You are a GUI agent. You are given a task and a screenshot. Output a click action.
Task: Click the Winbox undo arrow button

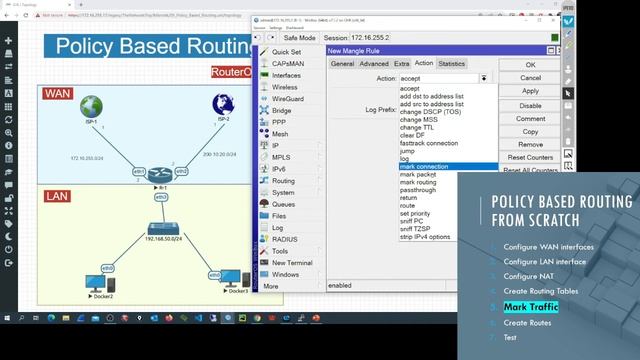(258, 38)
